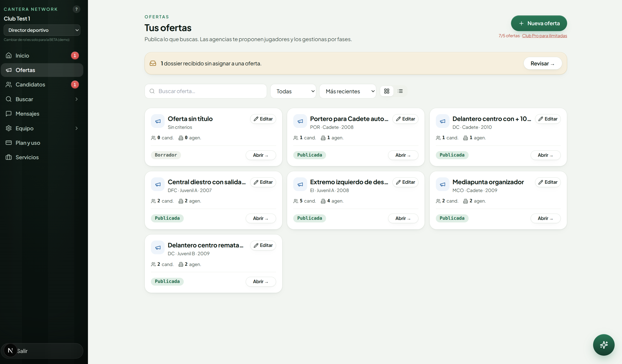The image size is (622, 364).
Task: Abrir the Extremo izquierdo offer
Action: pyautogui.click(x=403, y=218)
